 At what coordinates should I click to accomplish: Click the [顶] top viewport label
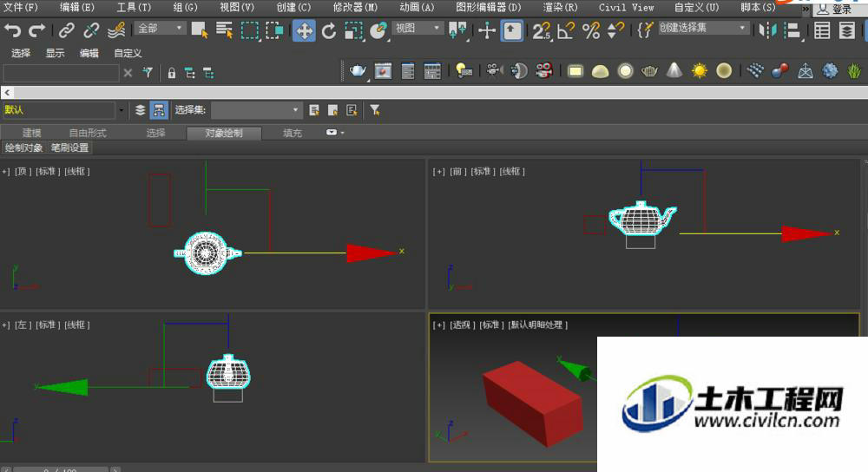pyautogui.click(x=23, y=172)
